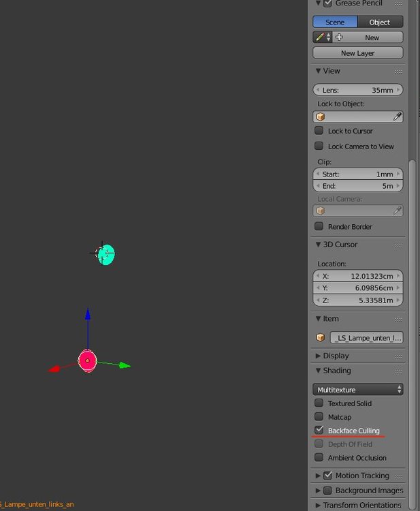Enable Lock Camera to View
Viewport: 420px width, 511px height.
pyautogui.click(x=319, y=146)
